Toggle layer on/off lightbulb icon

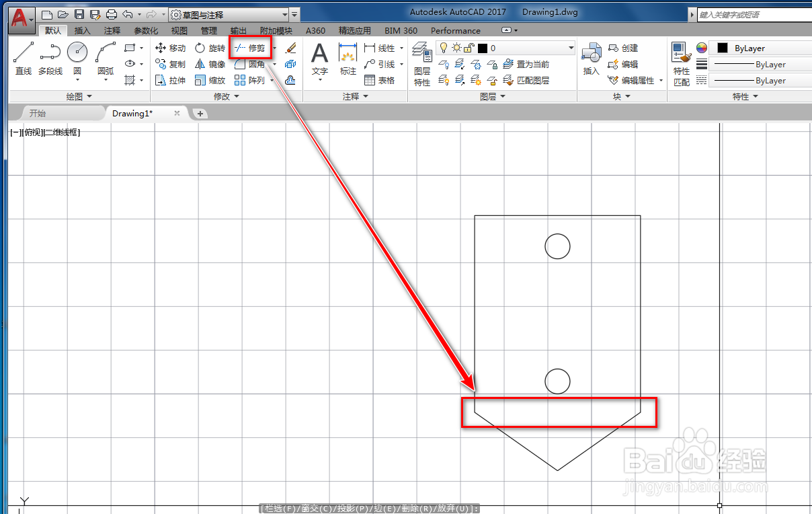coord(444,48)
